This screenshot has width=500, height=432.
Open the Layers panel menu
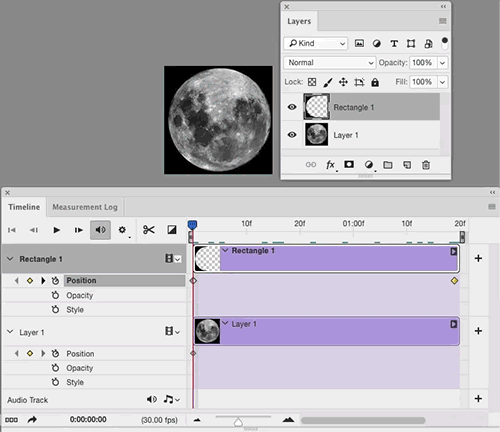click(x=443, y=21)
